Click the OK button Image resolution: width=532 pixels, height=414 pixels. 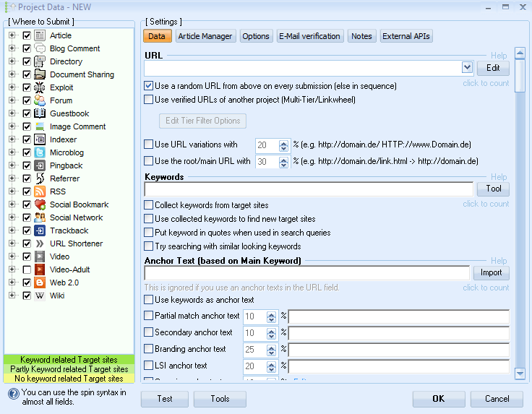439,399
